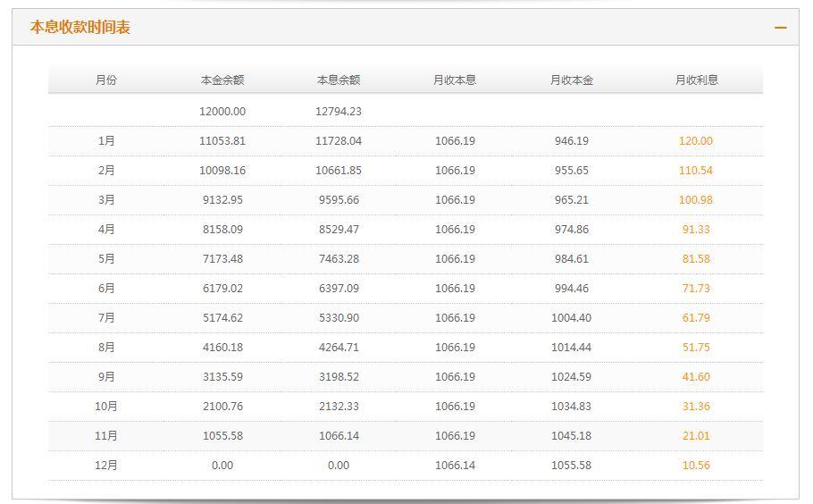Select total balance 3198.52
This screenshot has width=813, height=504.
click(339, 377)
